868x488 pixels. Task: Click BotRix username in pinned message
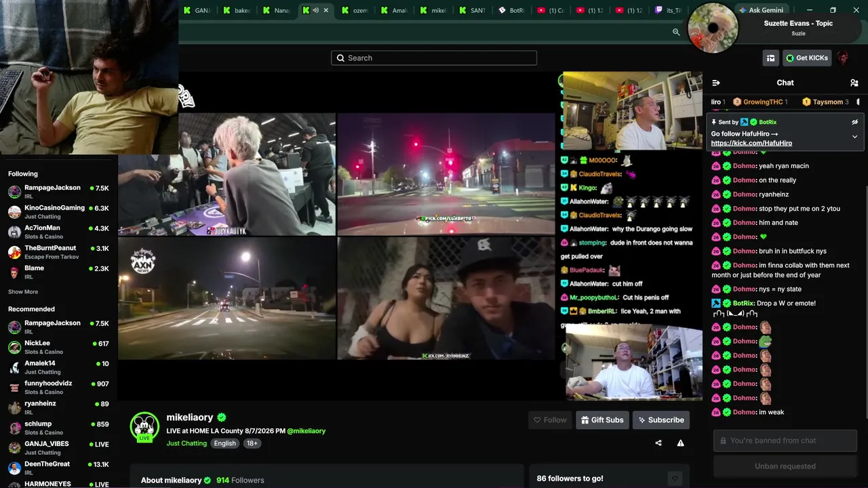(x=768, y=122)
